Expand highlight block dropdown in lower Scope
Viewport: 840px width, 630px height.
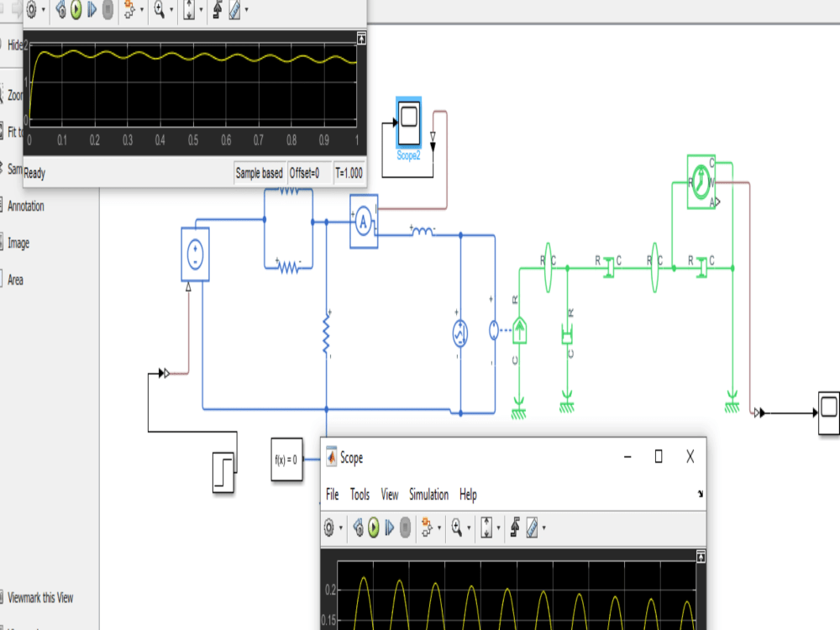[439, 528]
